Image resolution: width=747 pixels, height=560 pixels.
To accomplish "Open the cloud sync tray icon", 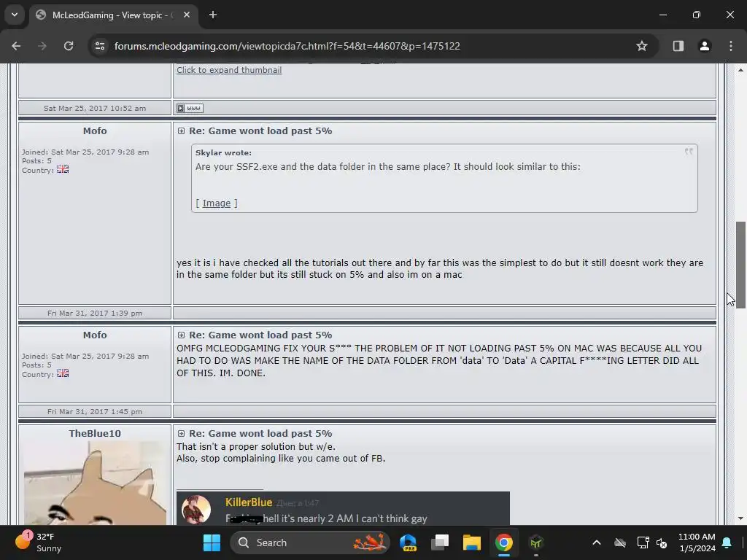I will click(x=620, y=542).
